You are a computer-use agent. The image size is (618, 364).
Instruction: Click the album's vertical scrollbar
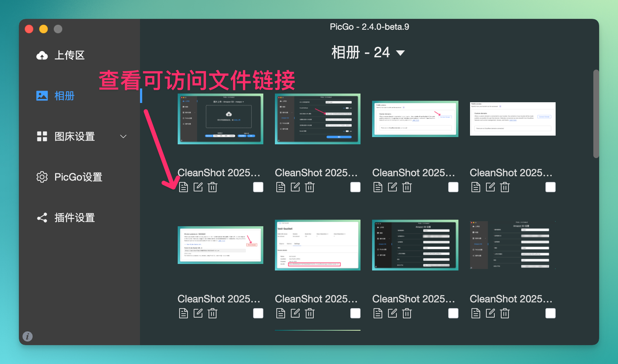click(596, 114)
